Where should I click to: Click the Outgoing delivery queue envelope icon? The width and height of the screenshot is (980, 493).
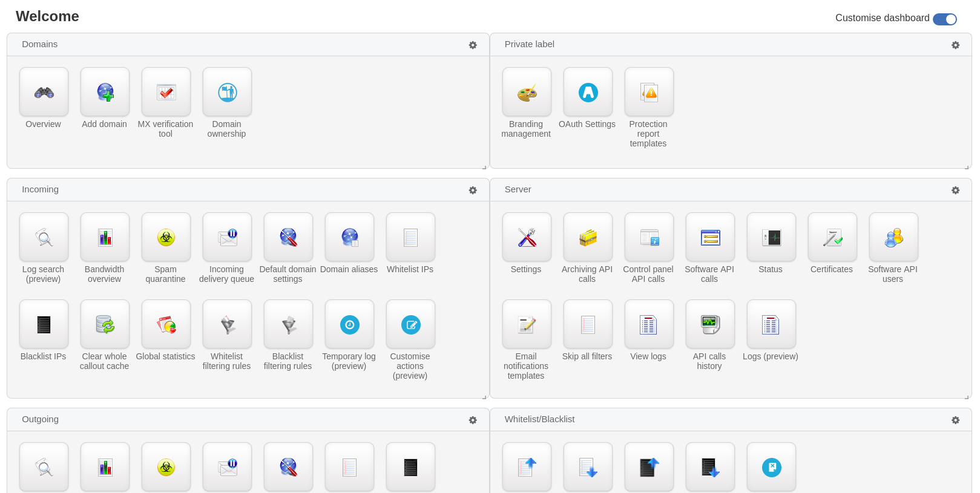[x=227, y=467]
